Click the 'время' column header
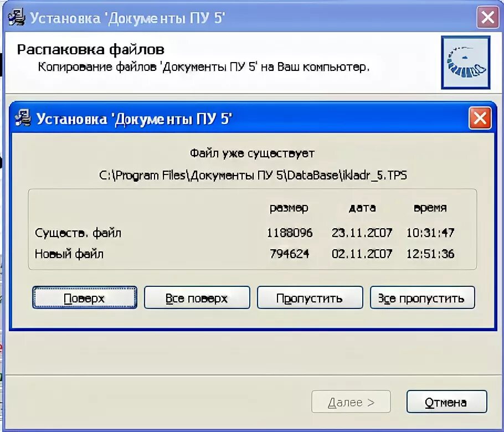 tap(430, 208)
